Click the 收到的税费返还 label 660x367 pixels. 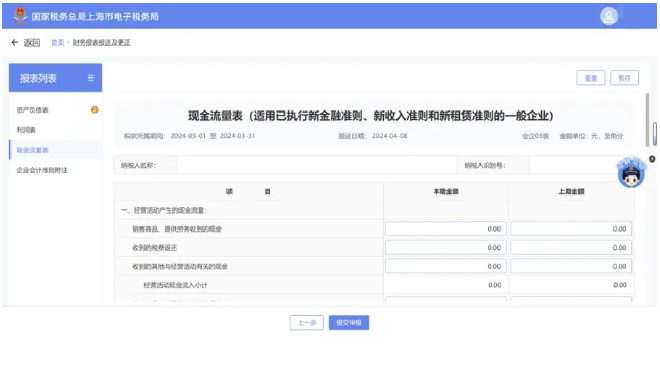(x=154, y=248)
